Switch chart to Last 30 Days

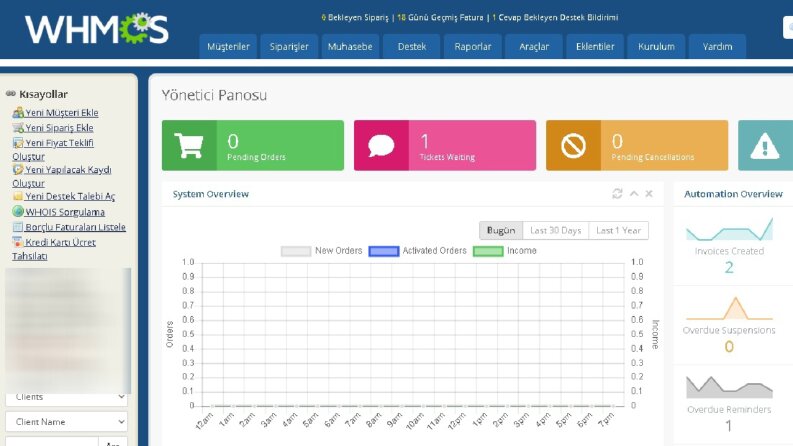(556, 231)
